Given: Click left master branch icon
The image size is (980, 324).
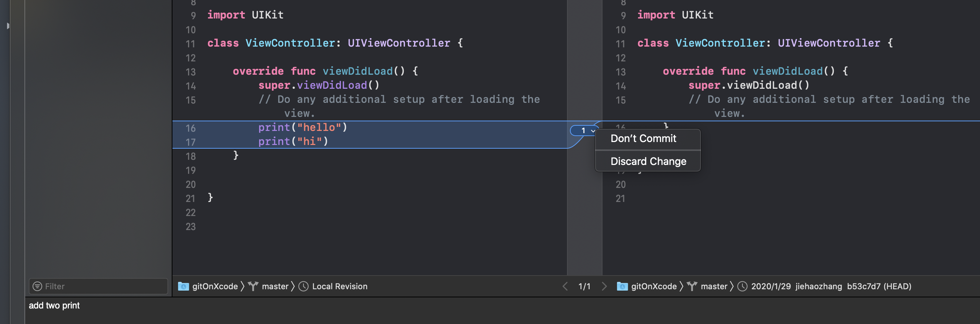Looking at the screenshot, I should coord(254,286).
